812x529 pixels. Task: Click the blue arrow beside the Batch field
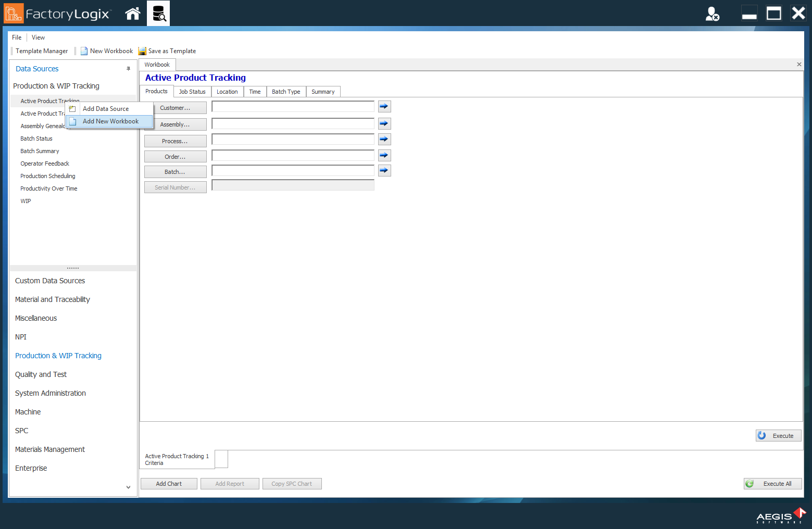pyautogui.click(x=384, y=170)
